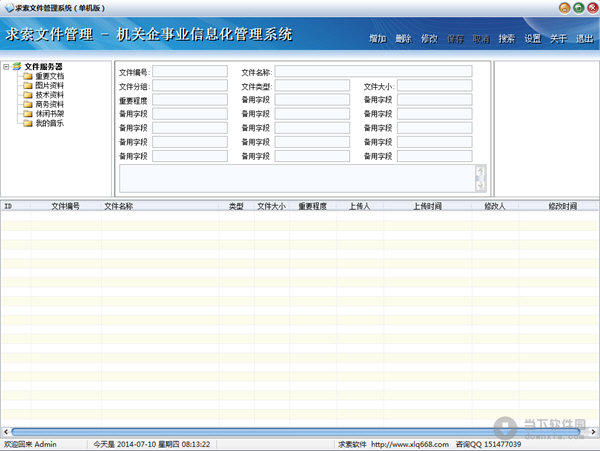The width and height of the screenshot is (600, 451).
Task: Click the 上传时间 column header
Action: (x=427, y=206)
